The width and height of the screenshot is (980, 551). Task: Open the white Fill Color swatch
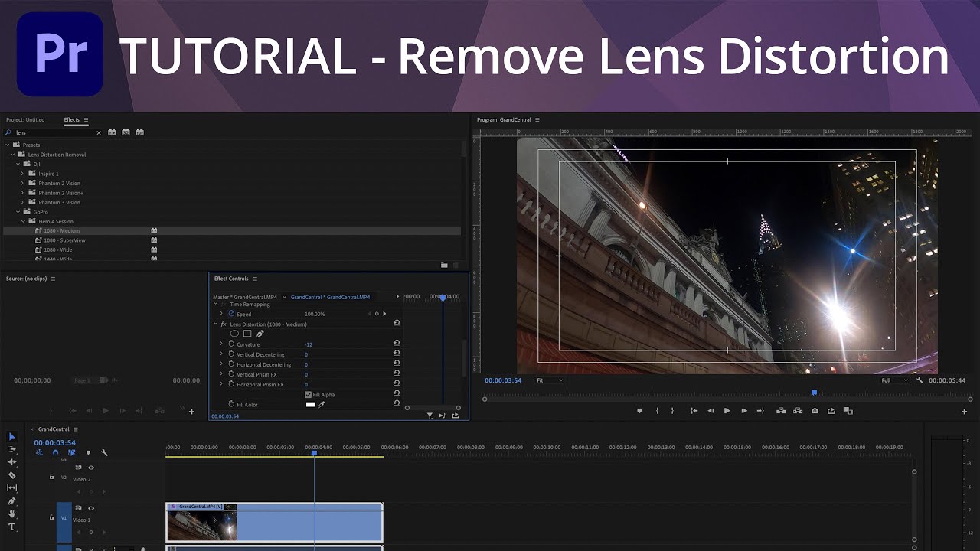tap(310, 404)
